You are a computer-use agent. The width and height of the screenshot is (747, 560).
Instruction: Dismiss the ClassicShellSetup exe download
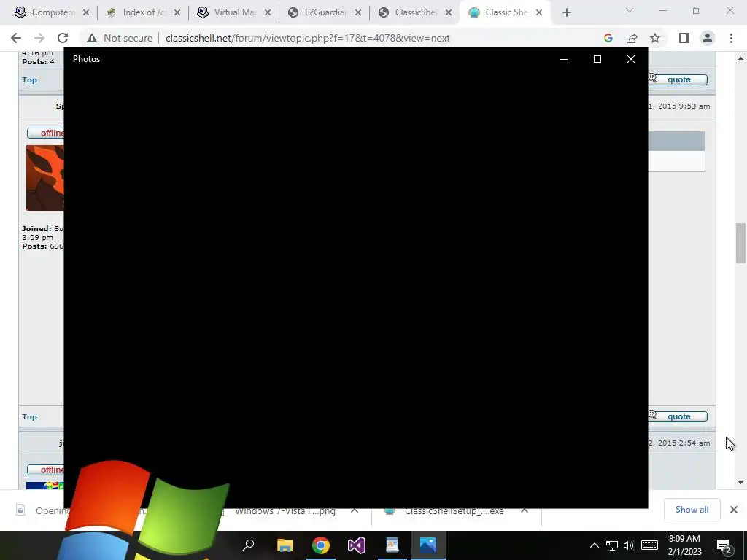click(524, 510)
